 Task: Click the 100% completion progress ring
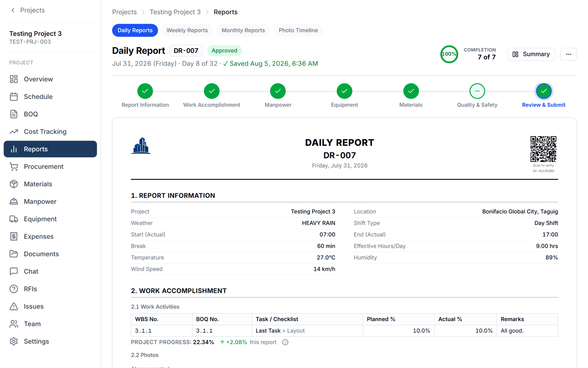pos(449,54)
